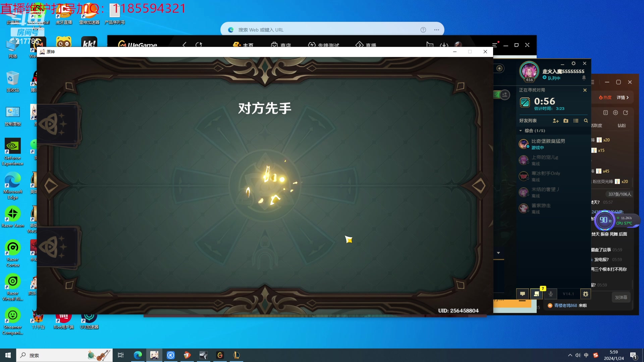The image size is (644, 362).
Task: Open the volume control in tray
Action: tap(578, 355)
